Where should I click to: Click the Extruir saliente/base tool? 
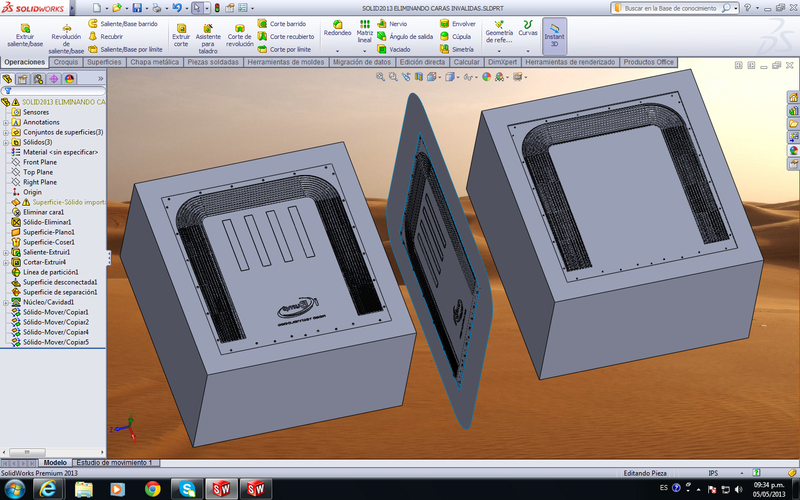click(23, 33)
